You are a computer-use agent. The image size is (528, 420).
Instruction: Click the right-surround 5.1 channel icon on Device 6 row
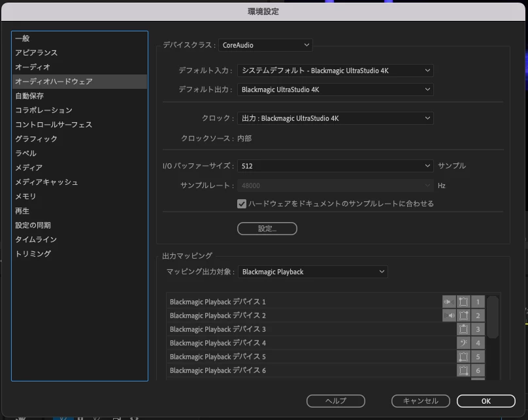point(463,370)
